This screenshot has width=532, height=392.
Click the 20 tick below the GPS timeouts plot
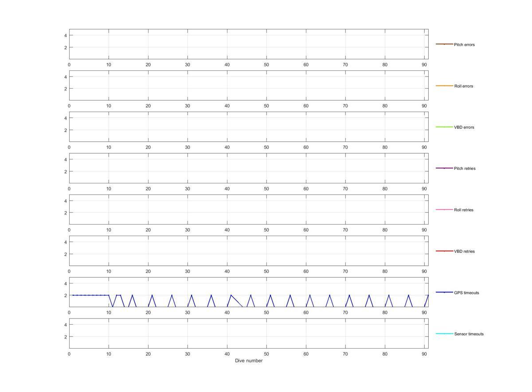(x=148, y=313)
